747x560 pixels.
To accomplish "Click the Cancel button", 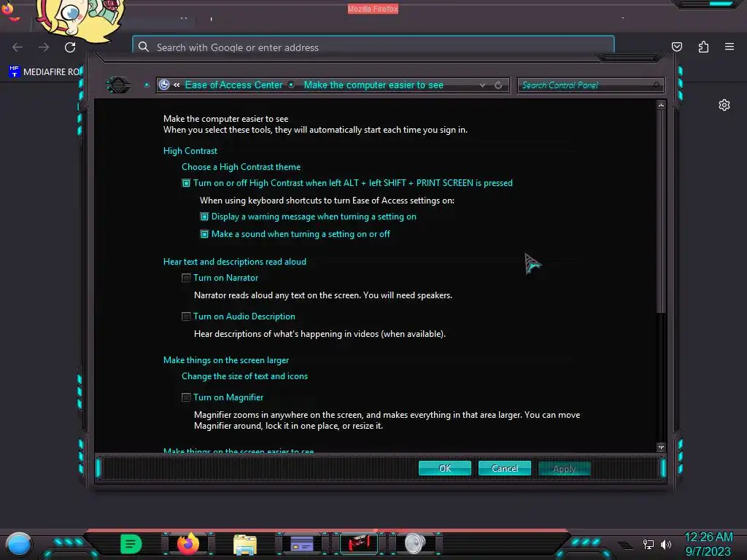I will click(505, 469).
